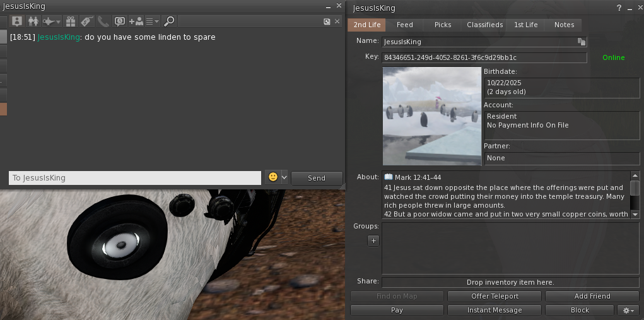Open the Notes tab
Viewport: 644px width, 320px height.
(565, 25)
